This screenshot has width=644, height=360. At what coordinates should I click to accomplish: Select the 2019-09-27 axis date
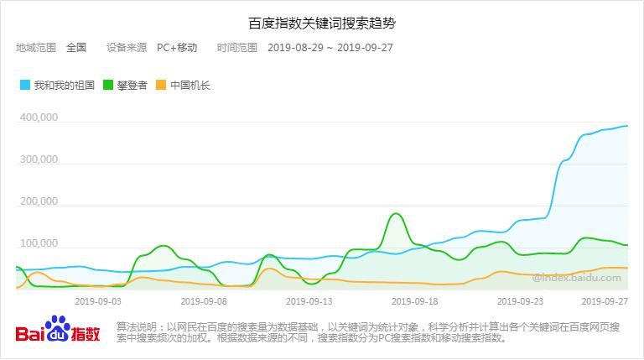(605, 300)
